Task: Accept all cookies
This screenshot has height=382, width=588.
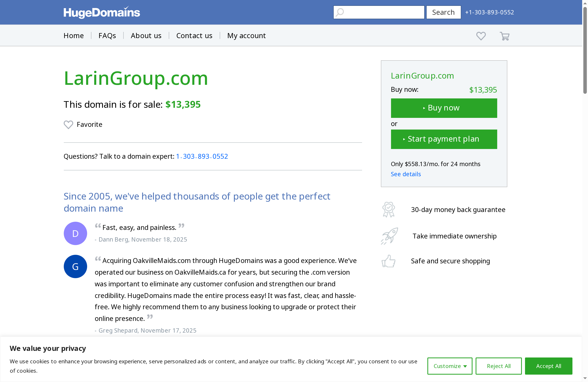Action: click(x=549, y=366)
